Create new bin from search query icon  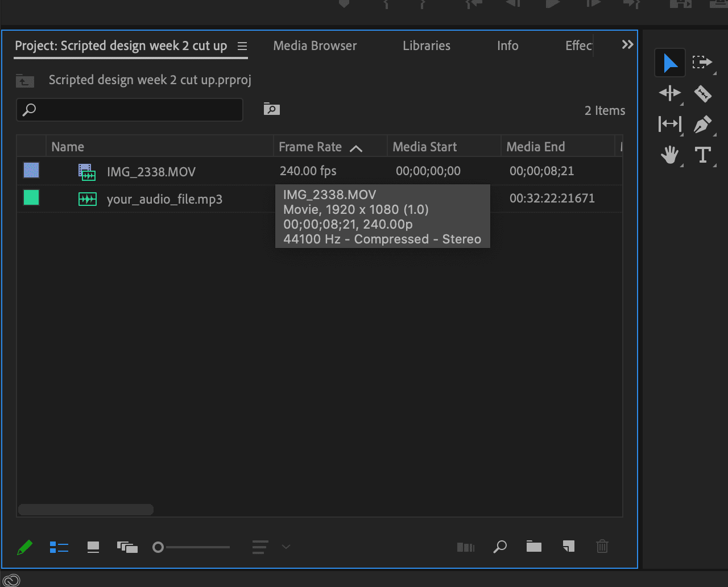(x=272, y=109)
